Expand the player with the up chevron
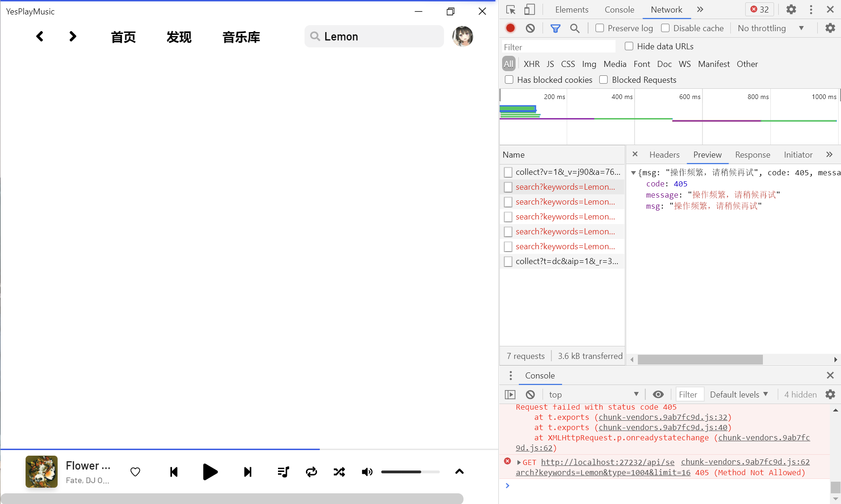The height and width of the screenshot is (504, 841). [x=459, y=471]
